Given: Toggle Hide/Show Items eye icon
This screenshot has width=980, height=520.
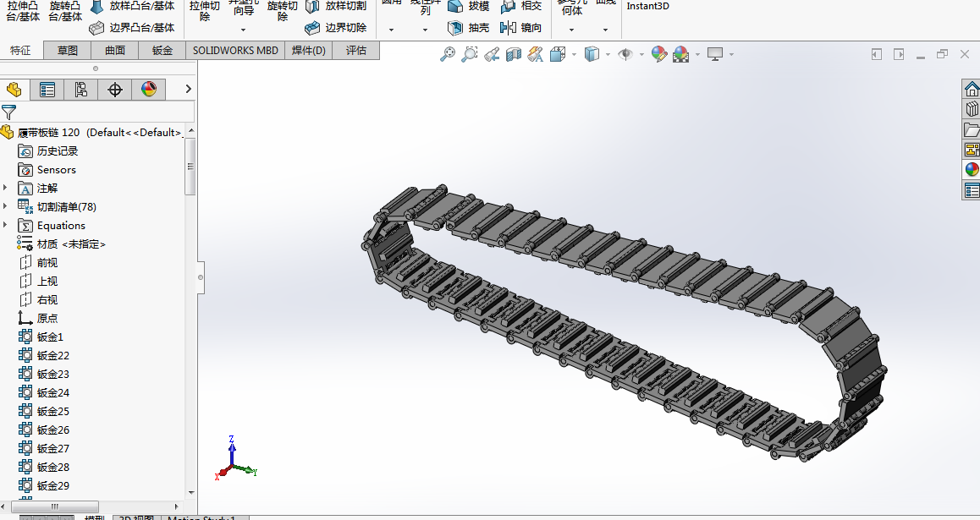Looking at the screenshot, I should click(625, 54).
